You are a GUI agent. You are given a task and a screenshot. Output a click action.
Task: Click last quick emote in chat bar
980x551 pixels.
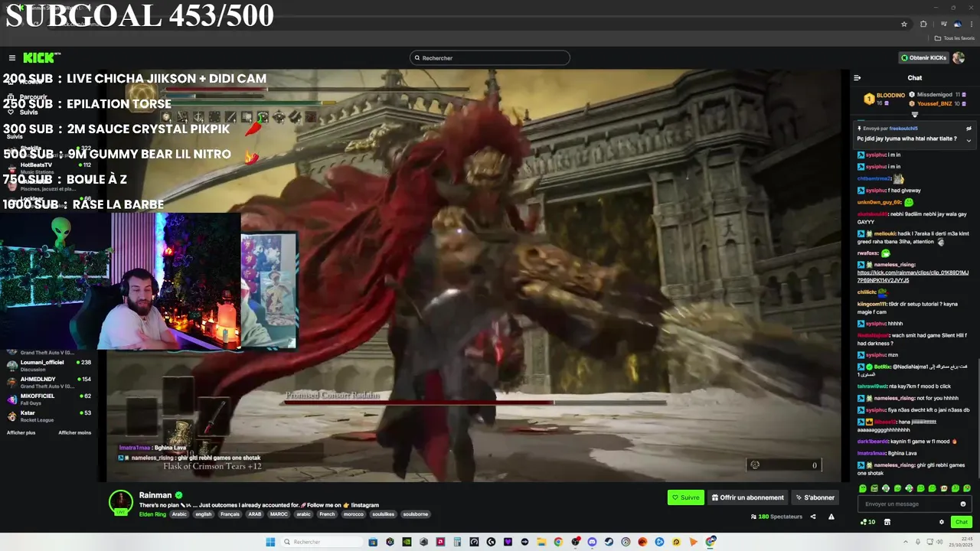[967, 488]
